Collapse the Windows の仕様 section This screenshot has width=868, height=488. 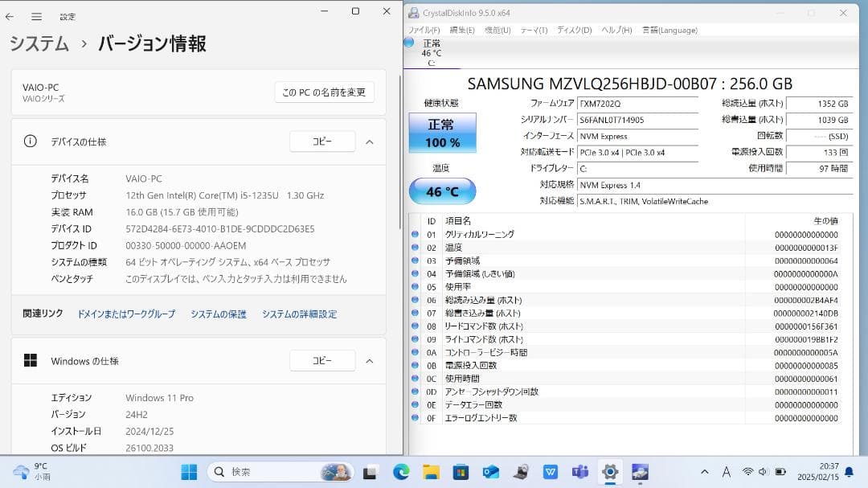[369, 360]
